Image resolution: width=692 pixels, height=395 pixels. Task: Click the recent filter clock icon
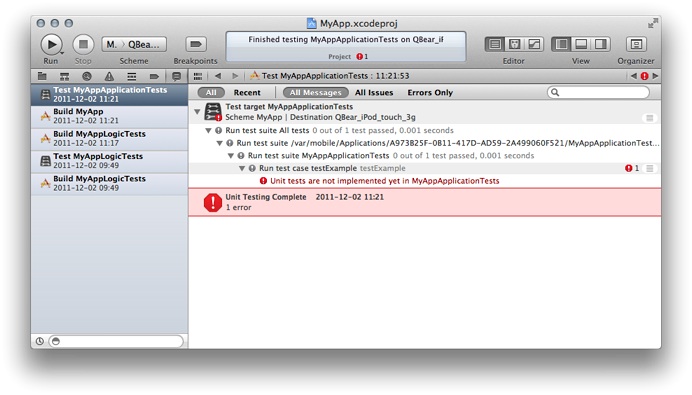(x=40, y=341)
